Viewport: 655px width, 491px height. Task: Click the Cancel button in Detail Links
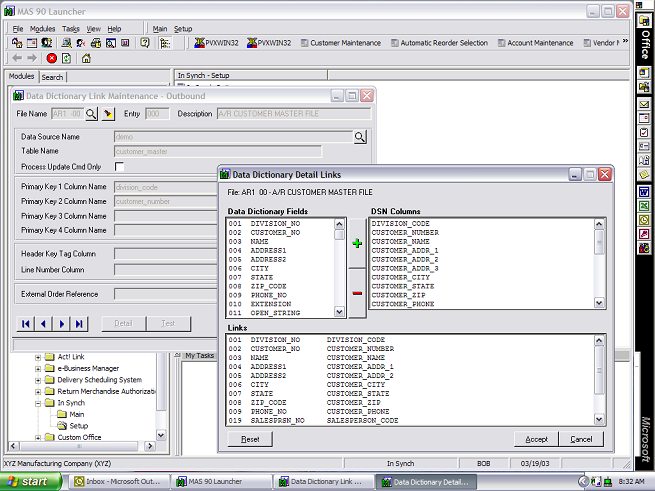click(581, 439)
